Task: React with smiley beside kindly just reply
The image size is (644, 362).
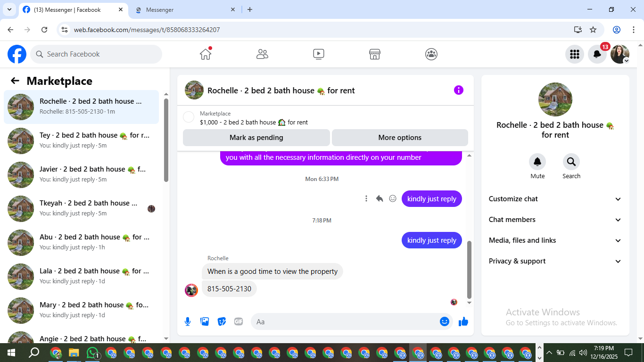Action: [x=393, y=198]
